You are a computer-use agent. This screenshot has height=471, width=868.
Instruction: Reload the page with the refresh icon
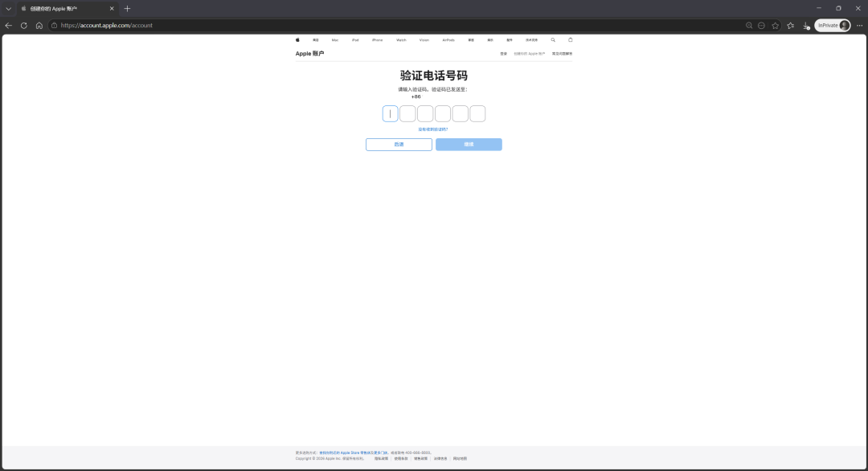(x=24, y=26)
